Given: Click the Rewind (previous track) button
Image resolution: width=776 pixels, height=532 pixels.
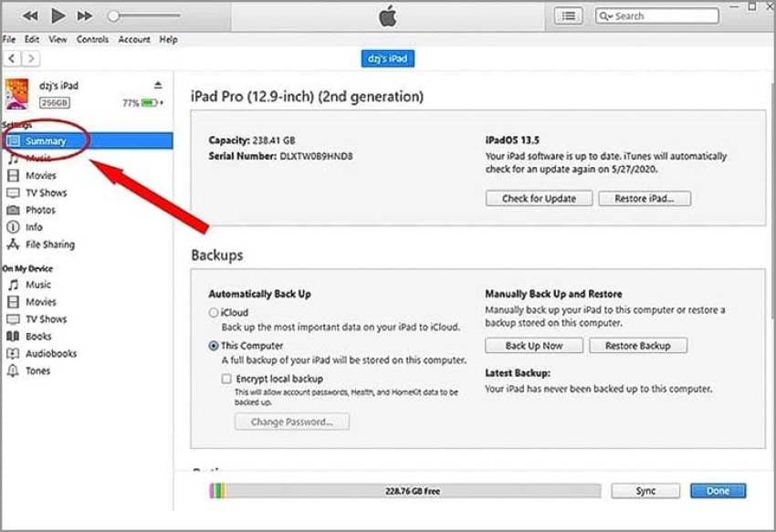Looking at the screenshot, I should (30, 16).
